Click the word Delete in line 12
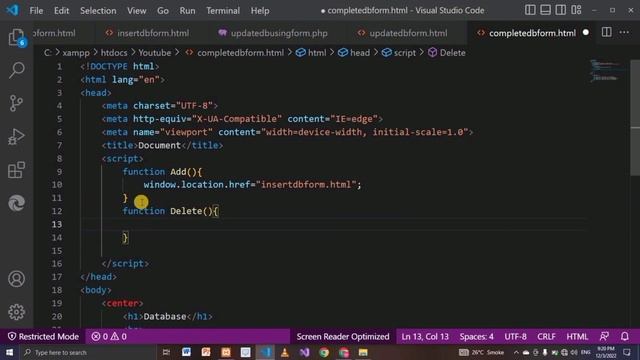The image size is (640, 360). click(x=186, y=211)
